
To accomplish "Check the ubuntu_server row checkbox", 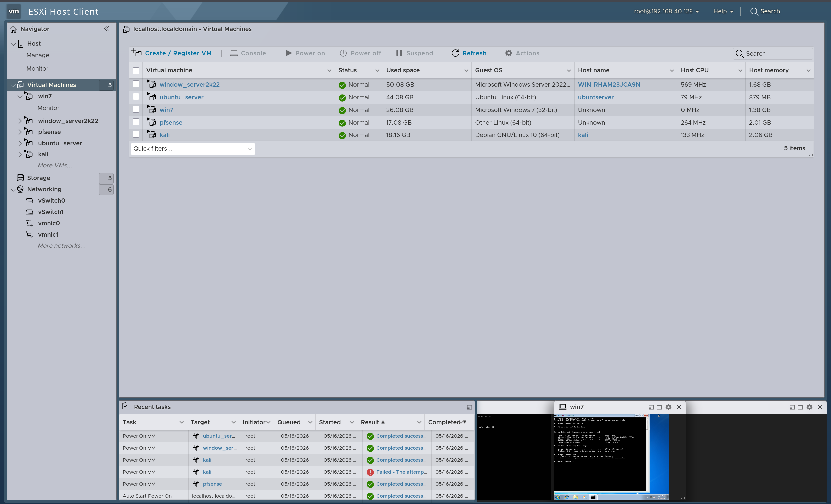I will pyautogui.click(x=136, y=97).
